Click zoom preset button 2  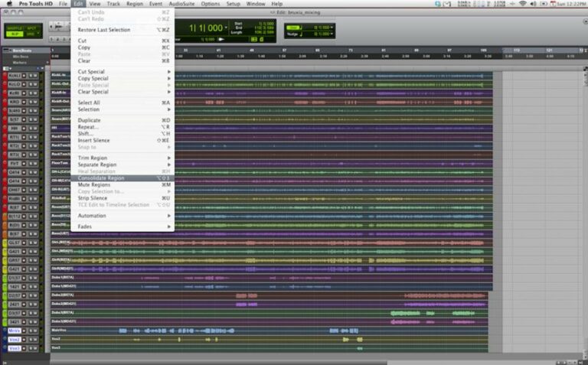coord(58,39)
